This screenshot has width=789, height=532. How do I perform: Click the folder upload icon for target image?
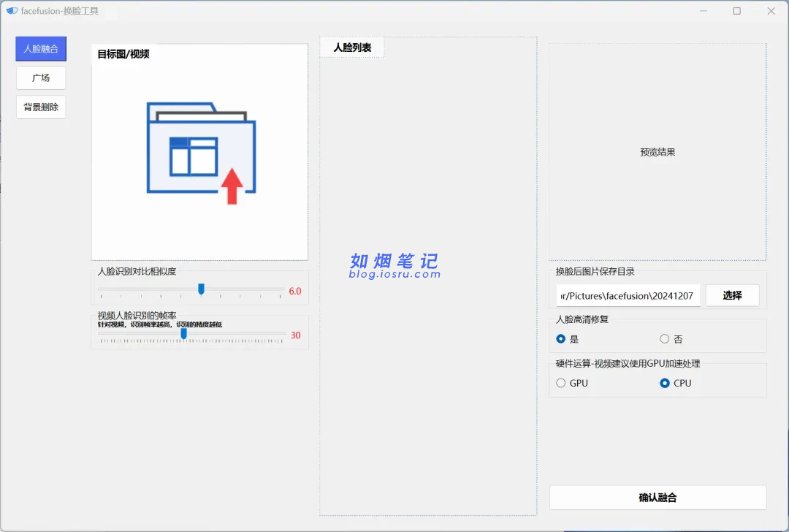pos(200,153)
